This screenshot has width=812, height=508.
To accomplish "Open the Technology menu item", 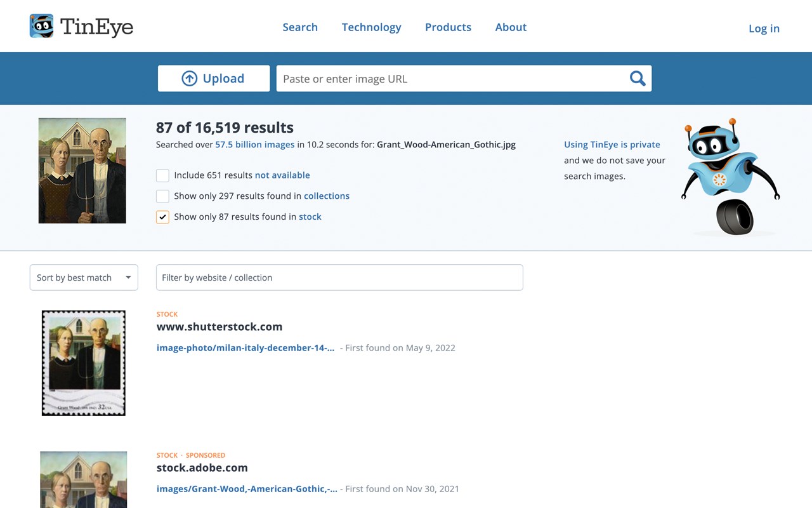I will pyautogui.click(x=371, y=27).
